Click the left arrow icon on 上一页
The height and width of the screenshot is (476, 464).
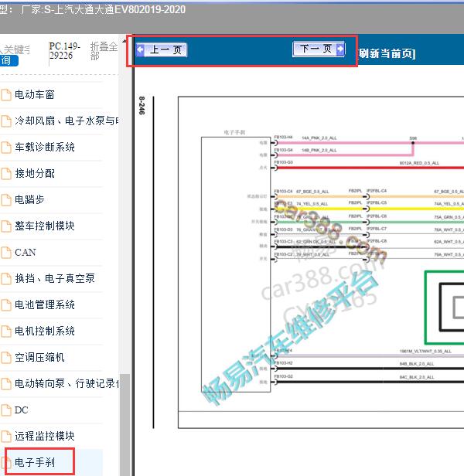click(x=141, y=49)
